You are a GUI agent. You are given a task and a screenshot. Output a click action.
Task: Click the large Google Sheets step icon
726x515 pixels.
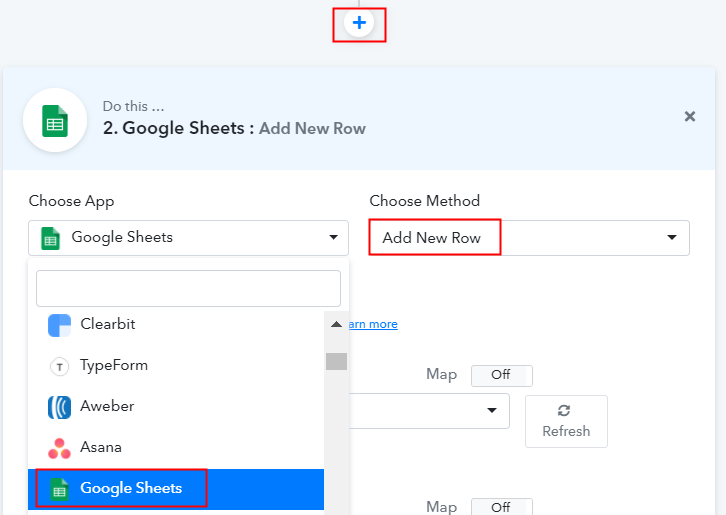[x=55, y=120]
